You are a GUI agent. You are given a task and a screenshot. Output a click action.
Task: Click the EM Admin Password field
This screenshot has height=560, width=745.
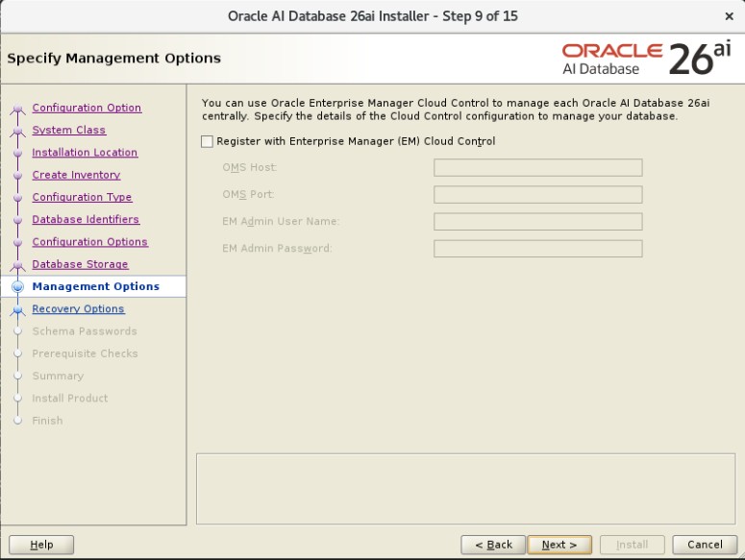click(538, 249)
